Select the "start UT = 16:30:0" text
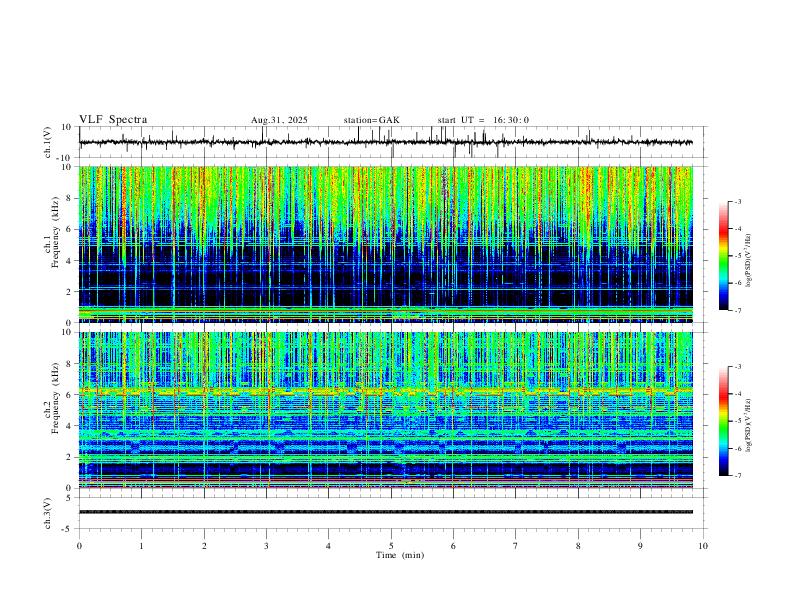This screenshot has height=612, width=792. point(483,120)
